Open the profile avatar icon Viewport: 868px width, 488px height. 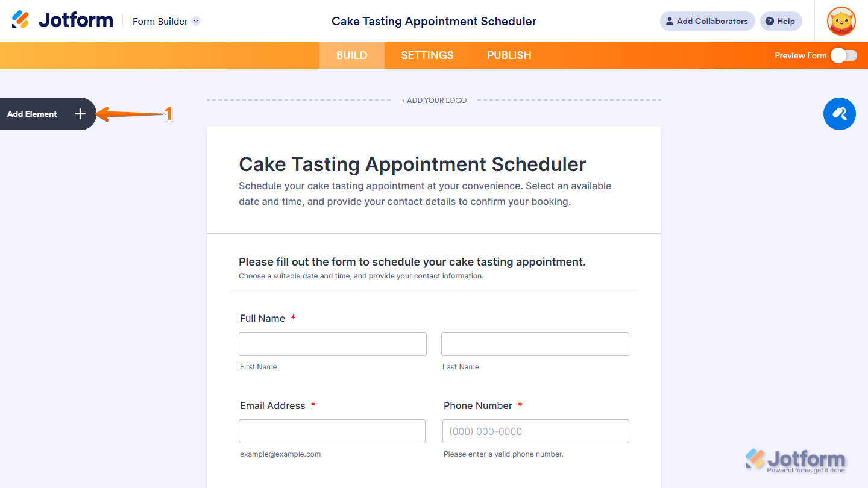pyautogui.click(x=841, y=21)
